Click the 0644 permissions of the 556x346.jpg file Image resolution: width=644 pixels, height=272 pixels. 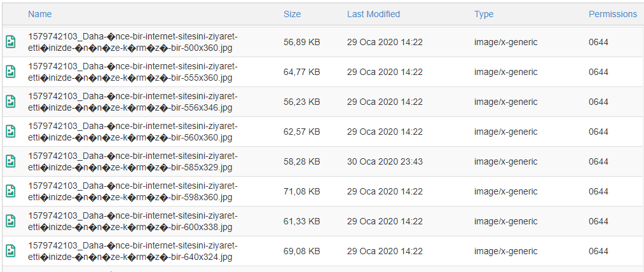[598, 102]
